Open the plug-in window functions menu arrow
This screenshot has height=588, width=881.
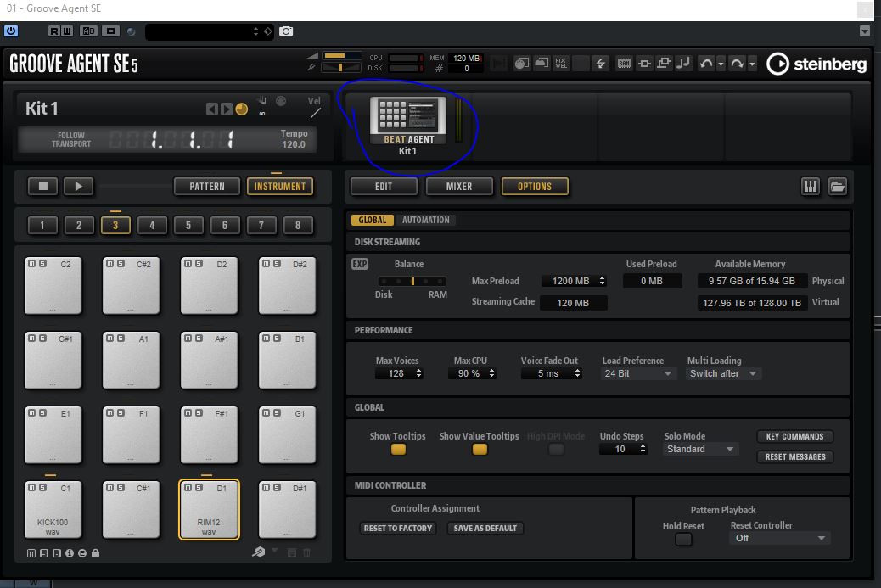(x=865, y=31)
